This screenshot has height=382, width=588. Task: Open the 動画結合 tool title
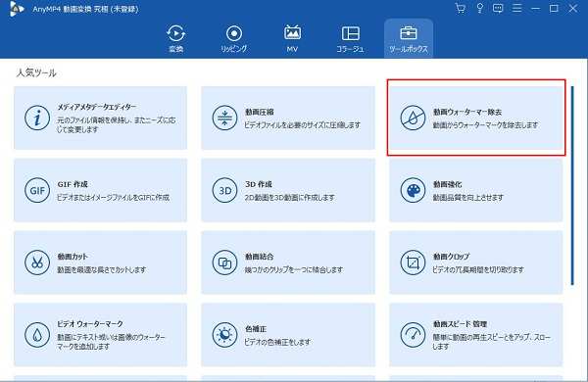click(259, 257)
